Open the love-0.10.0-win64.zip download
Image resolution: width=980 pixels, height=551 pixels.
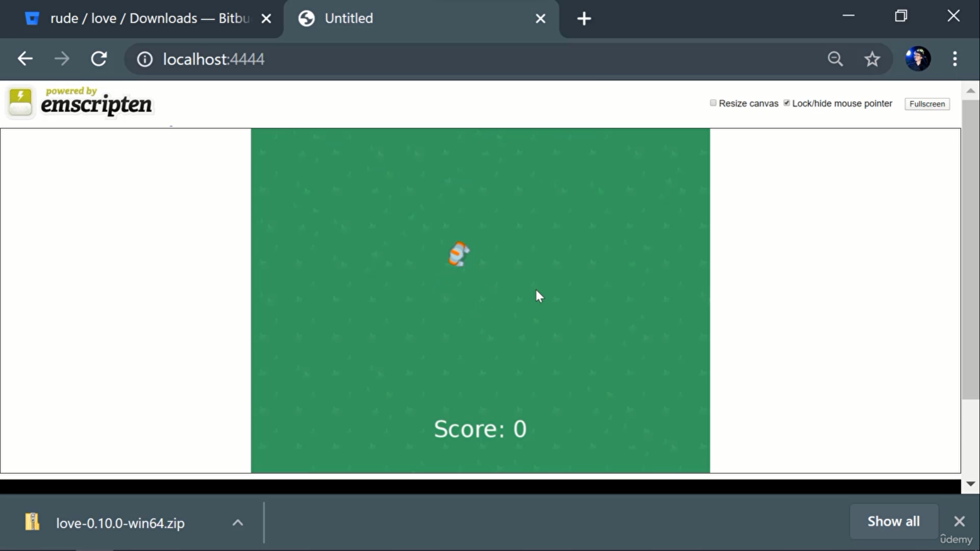click(120, 523)
